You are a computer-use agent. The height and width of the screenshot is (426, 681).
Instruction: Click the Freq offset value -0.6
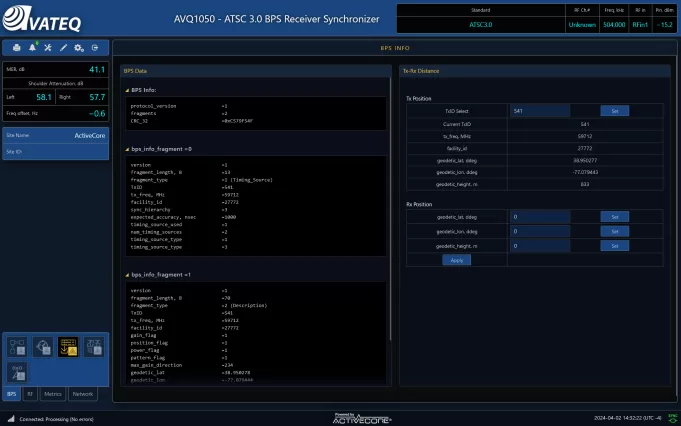[97, 113]
